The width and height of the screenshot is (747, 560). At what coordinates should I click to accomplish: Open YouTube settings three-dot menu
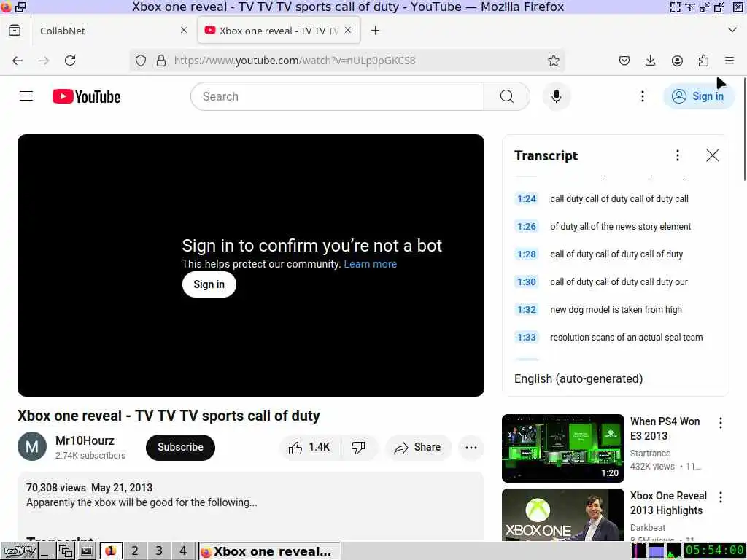click(643, 96)
